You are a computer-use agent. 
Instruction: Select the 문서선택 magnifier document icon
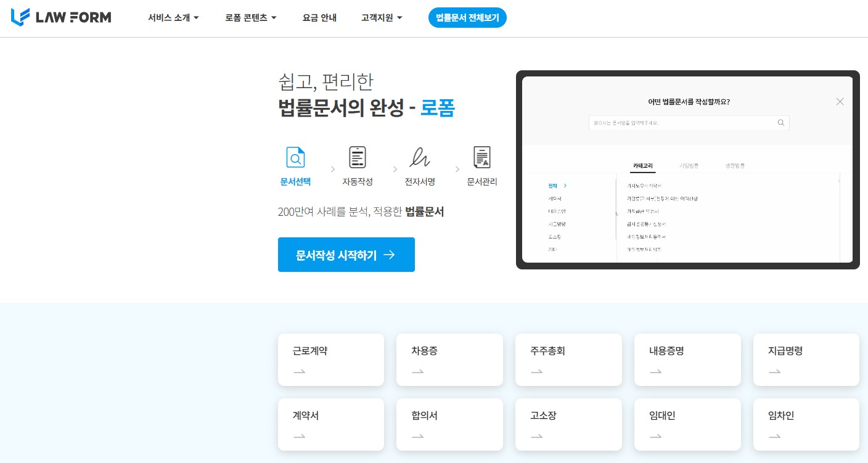pyautogui.click(x=295, y=157)
